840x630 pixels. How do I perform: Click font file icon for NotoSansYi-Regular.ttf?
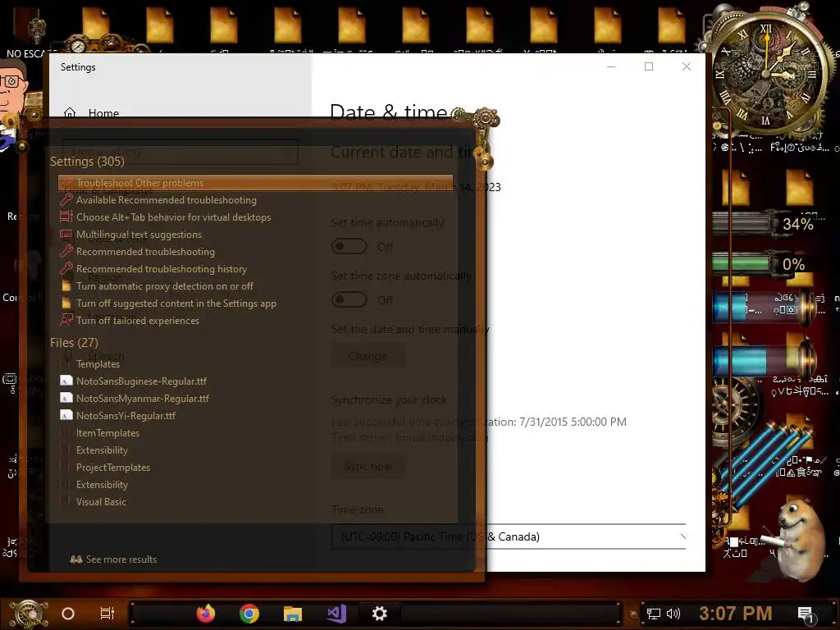pyautogui.click(x=66, y=415)
